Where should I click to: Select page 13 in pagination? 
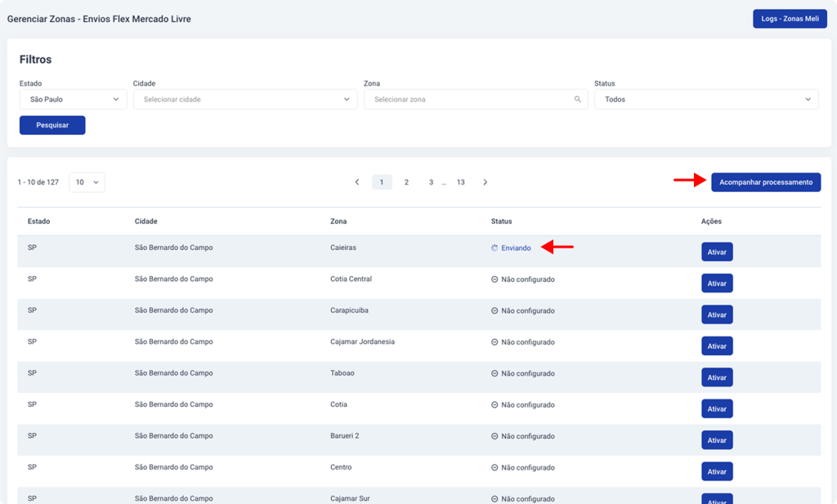[x=461, y=182]
